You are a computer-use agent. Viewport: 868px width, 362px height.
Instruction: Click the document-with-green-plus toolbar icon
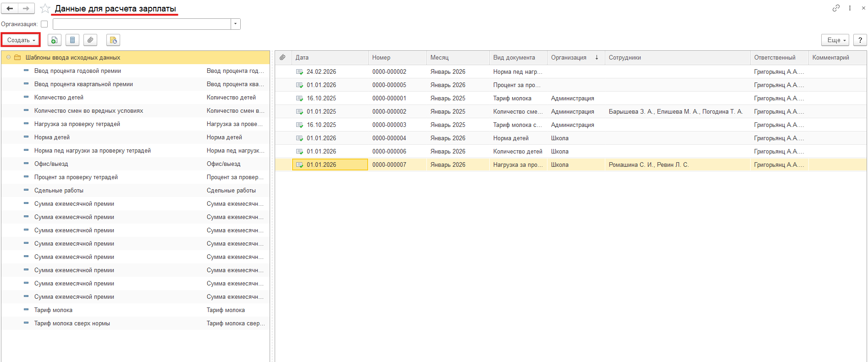[54, 40]
